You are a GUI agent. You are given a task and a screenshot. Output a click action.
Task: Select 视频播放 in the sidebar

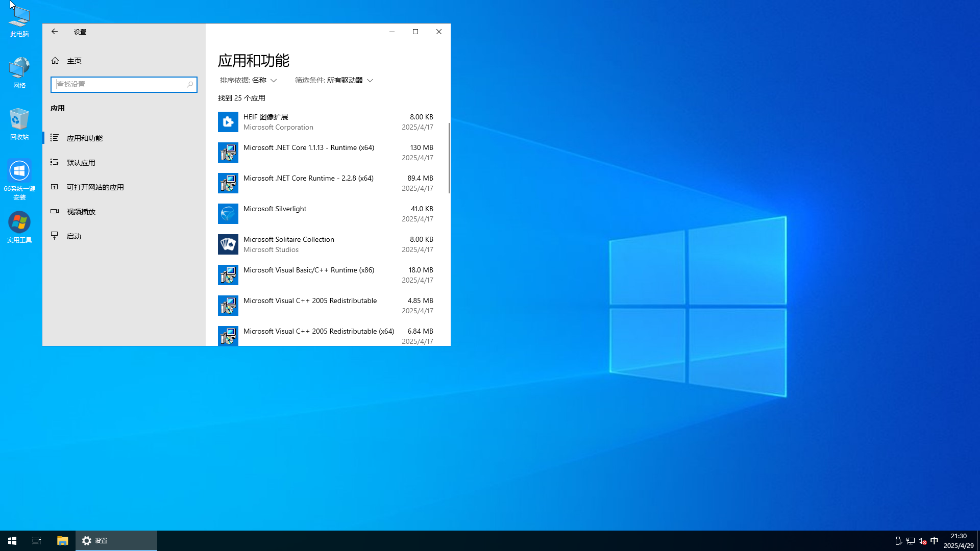tap(124, 212)
